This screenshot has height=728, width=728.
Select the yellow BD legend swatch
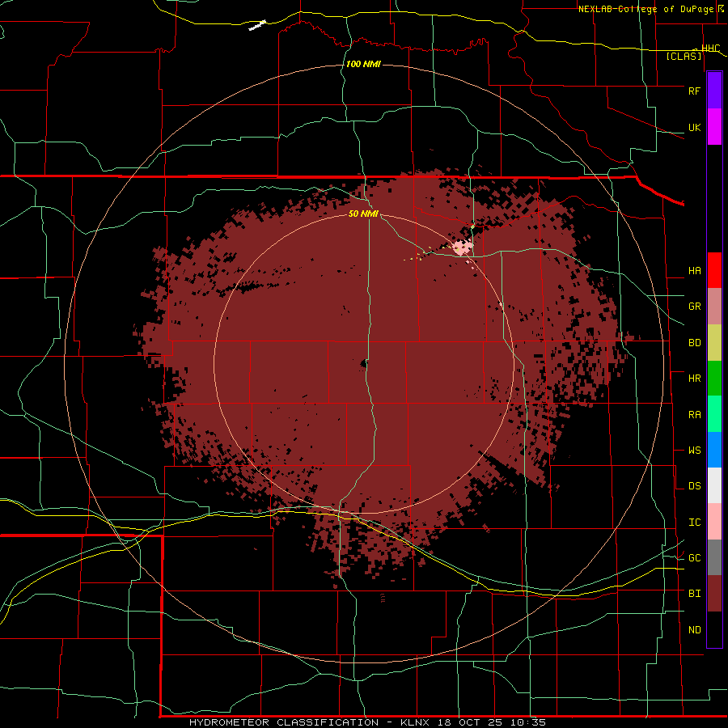coord(714,343)
